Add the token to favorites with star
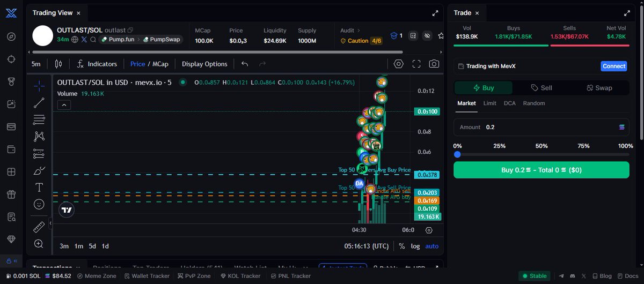Viewport: 644px width, 284px height. point(441,35)
